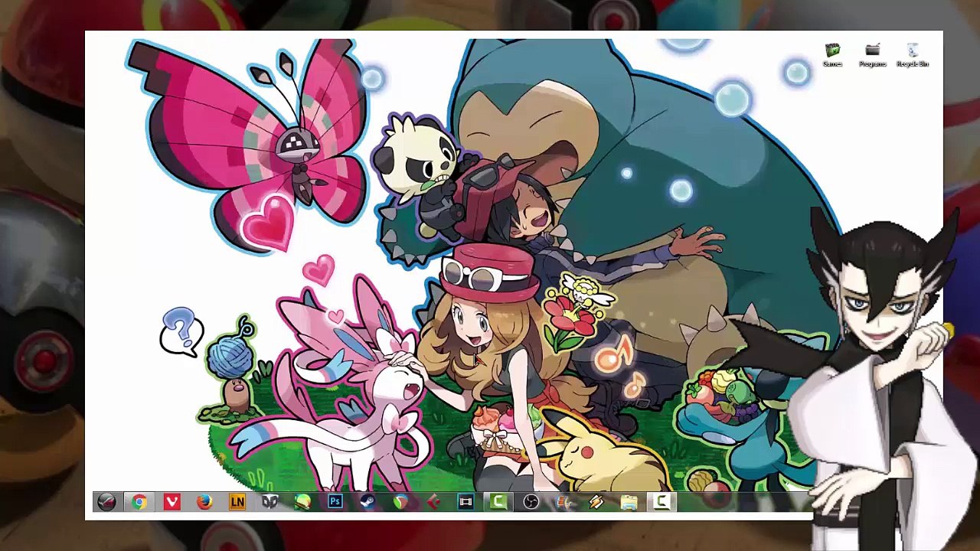
Task: Click the paintbrush icon right of OBS
Action: coord(563,502)
